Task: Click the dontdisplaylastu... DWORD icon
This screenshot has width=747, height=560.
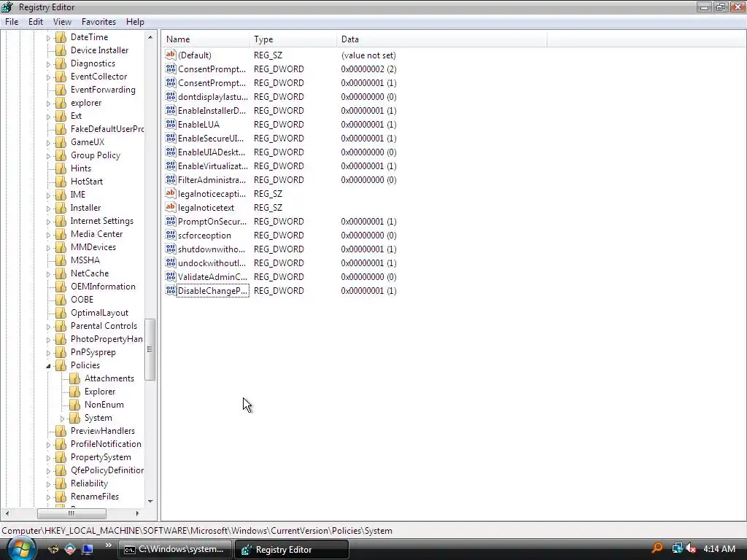Action: coord(171,97)
